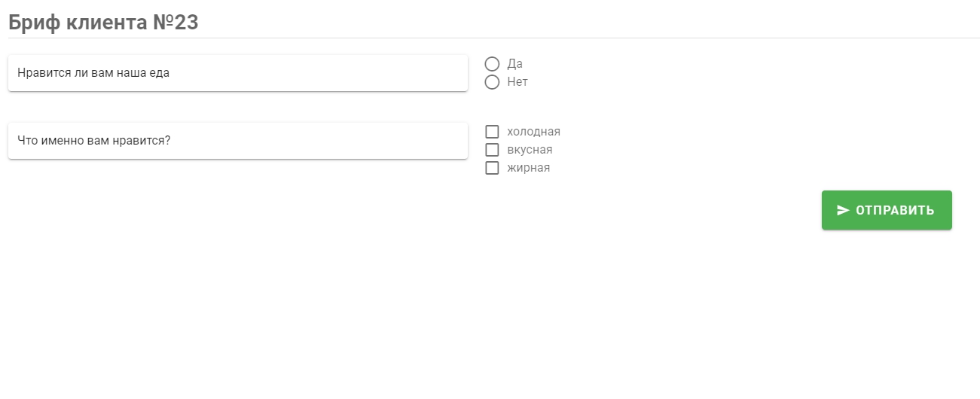Image resolution: width=980 pixels, height=399 pixels.
Task: Click empty area of the second question card
Action: [x=324, y=141]
